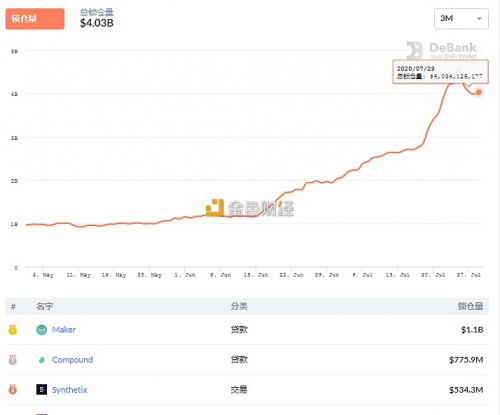500x415 pixels.
Task: Click the 交易 category for Synthetix
Action: click(239, 390)
